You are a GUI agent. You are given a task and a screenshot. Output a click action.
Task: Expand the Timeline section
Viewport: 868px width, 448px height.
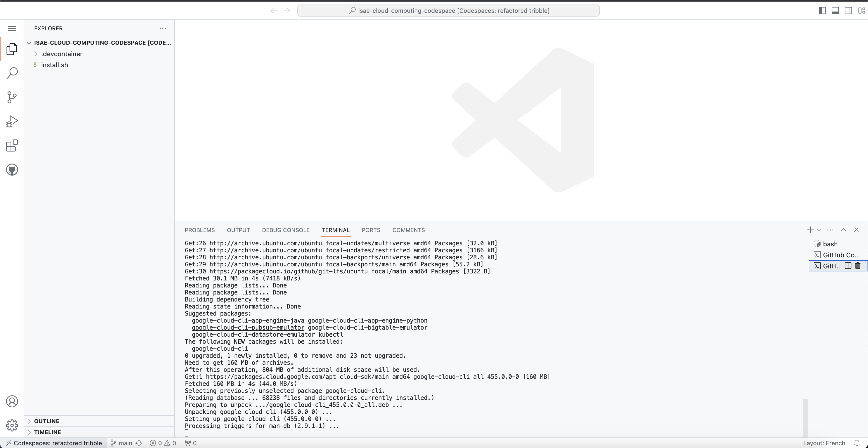point(47,432)
